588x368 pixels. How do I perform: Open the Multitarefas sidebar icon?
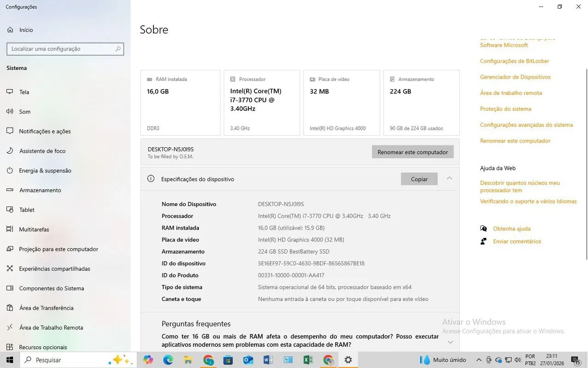10,229
